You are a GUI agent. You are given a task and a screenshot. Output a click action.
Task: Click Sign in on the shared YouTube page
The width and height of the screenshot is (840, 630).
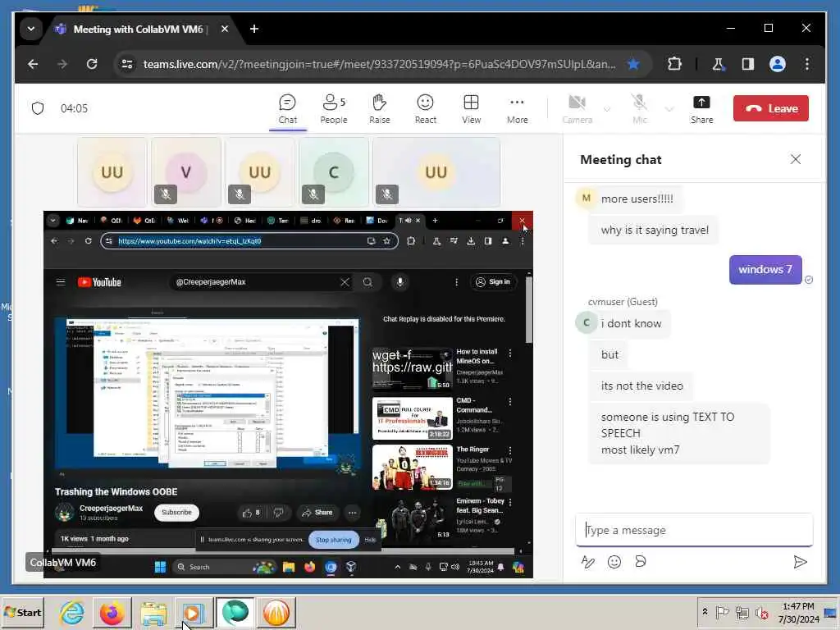coord(493,282)
